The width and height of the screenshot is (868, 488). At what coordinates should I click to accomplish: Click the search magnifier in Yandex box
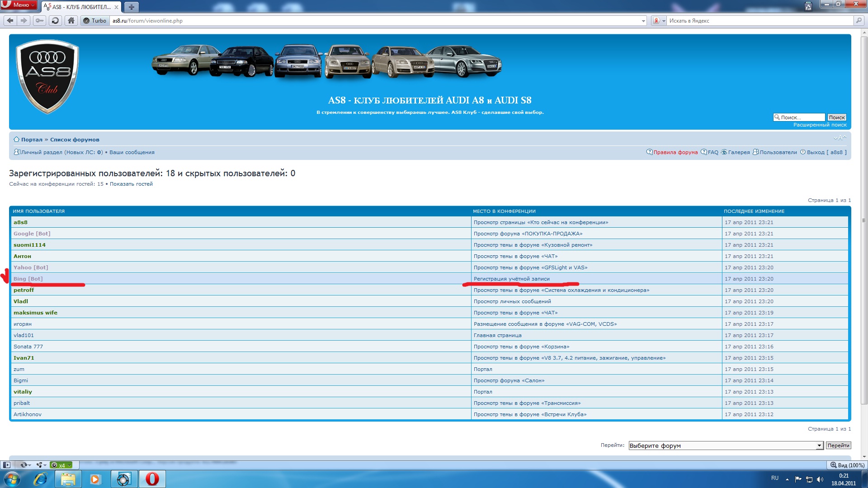(x=859, y=20)
